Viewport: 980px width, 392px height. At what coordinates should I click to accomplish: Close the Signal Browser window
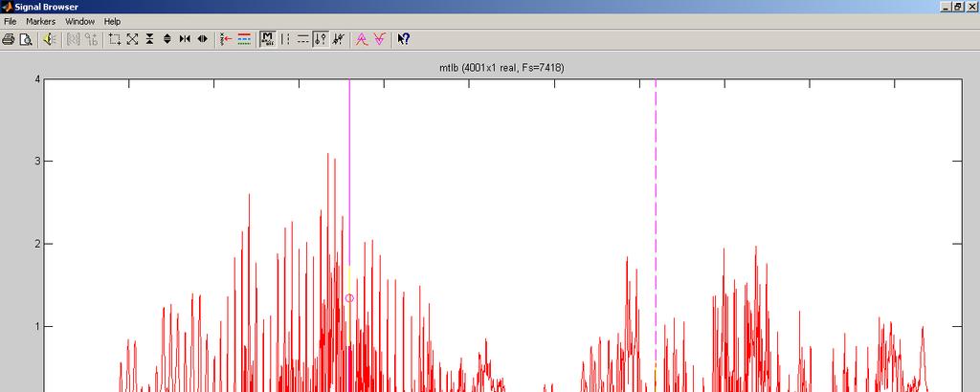(x=970, y=7)
